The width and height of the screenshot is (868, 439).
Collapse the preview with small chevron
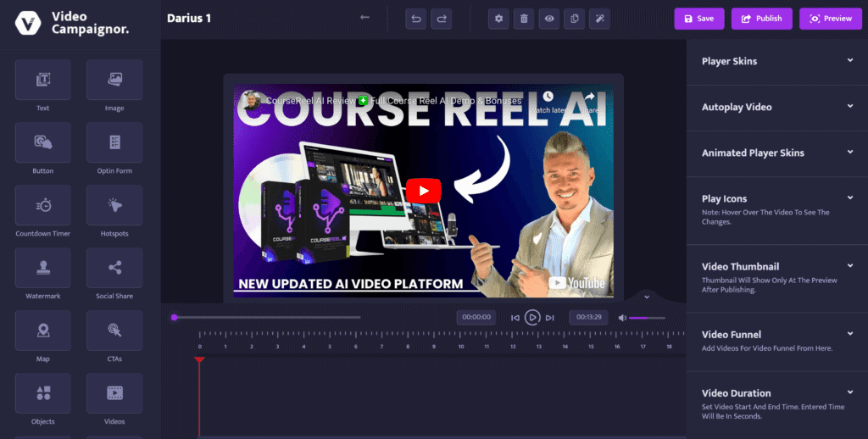[x=647, y=297]
